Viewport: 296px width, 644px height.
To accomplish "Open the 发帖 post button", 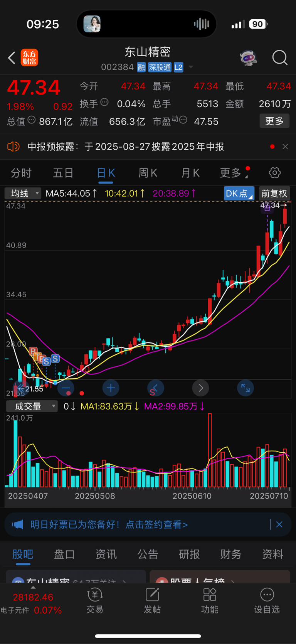I will tap(152, 601).
